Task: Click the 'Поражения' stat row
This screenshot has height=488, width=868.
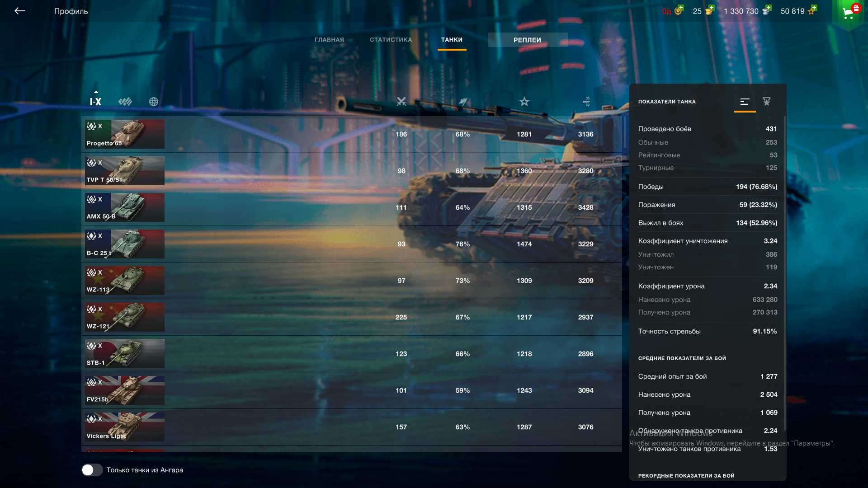Action: click(708, 205)
